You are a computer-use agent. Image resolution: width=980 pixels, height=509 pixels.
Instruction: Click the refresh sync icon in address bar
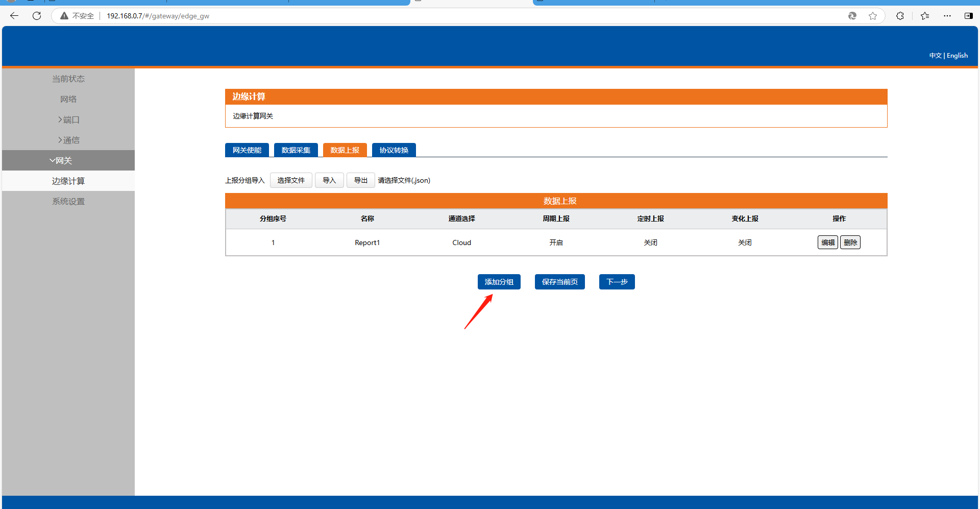point(852,16)
